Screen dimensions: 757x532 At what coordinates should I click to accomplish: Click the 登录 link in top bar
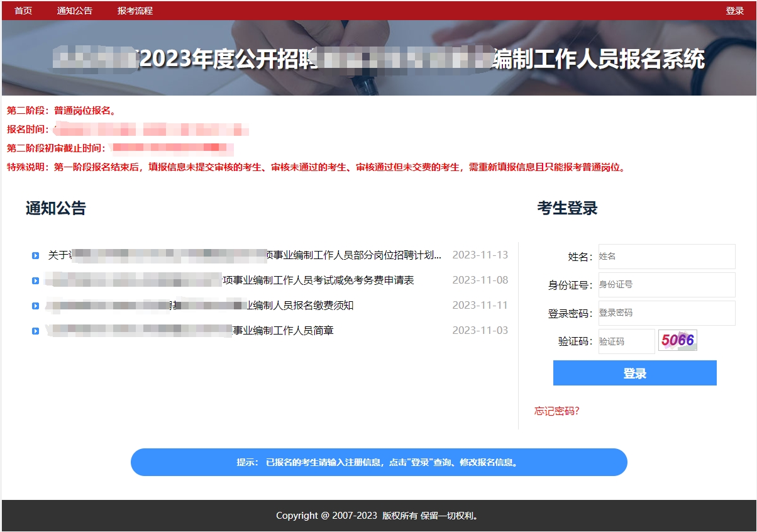point(735,11)
